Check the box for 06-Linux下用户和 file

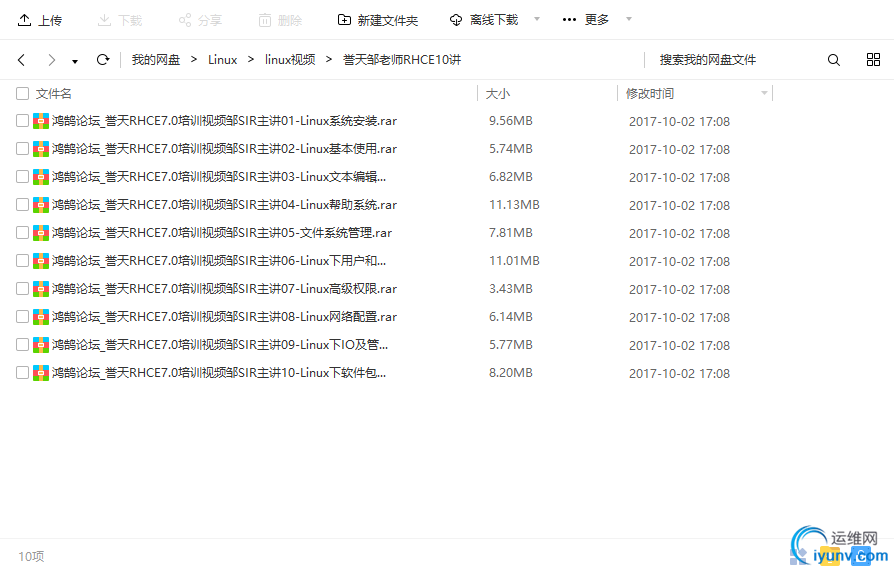coord(22,261)
